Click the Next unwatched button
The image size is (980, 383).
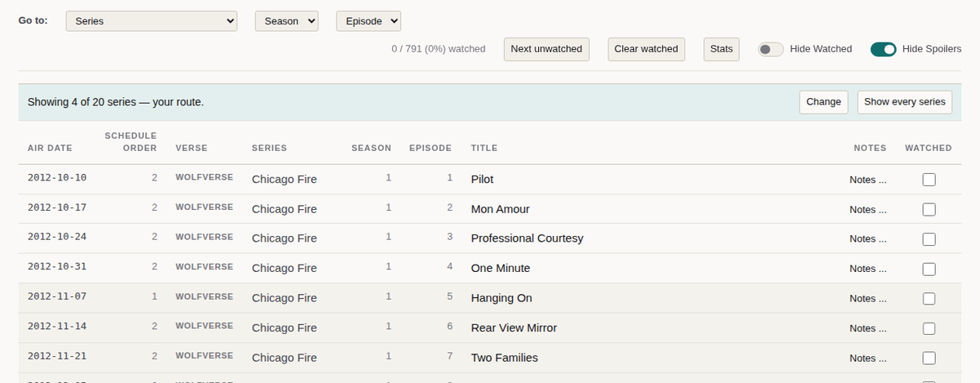pyautogui.click(x=546, y=49)
